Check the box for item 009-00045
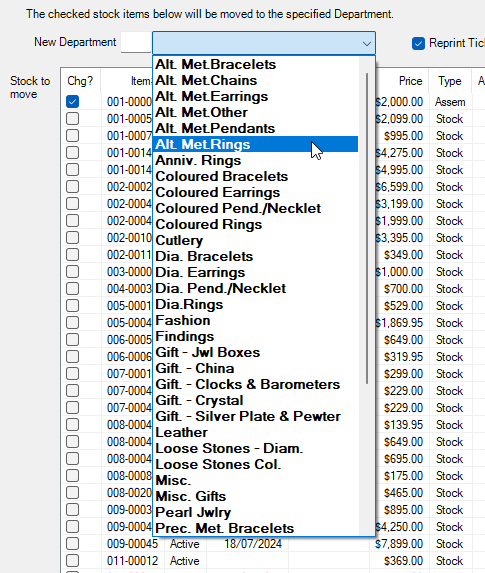The width and height of the screenshot is (485, 573). click(x=72, y=543)
